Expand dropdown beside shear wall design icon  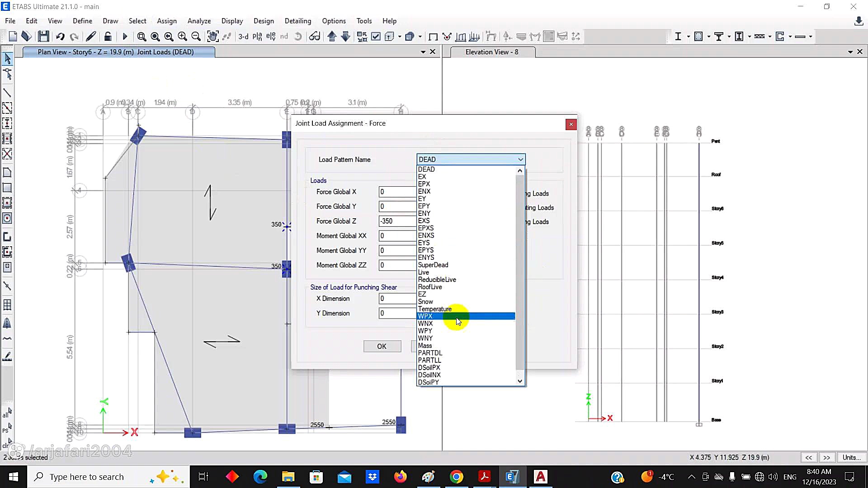pyautogui.click(x=790, y=37)
